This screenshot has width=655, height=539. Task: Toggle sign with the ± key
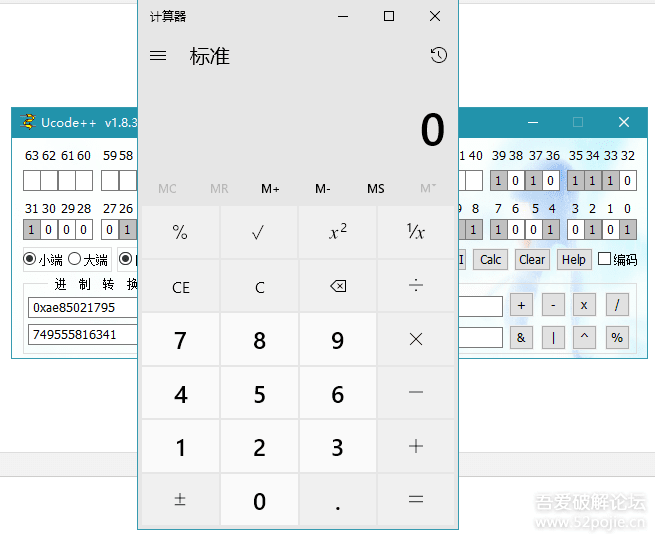pos(180,499)
